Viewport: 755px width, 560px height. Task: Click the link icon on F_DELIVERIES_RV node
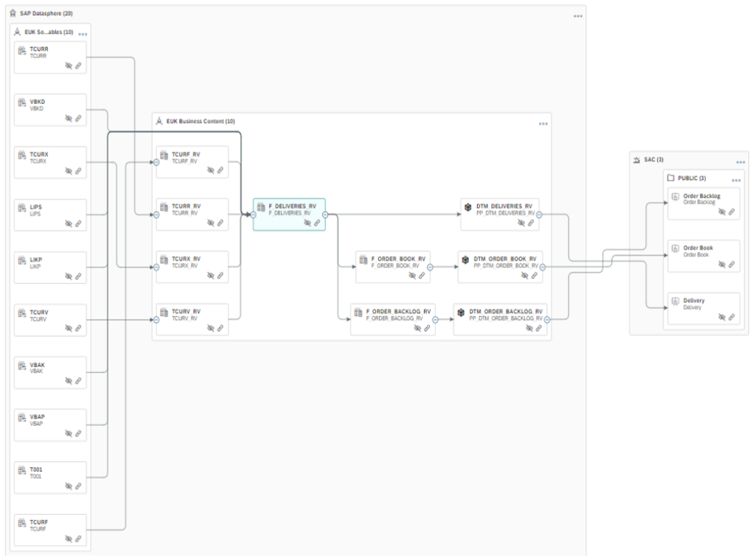pos(317,223)
